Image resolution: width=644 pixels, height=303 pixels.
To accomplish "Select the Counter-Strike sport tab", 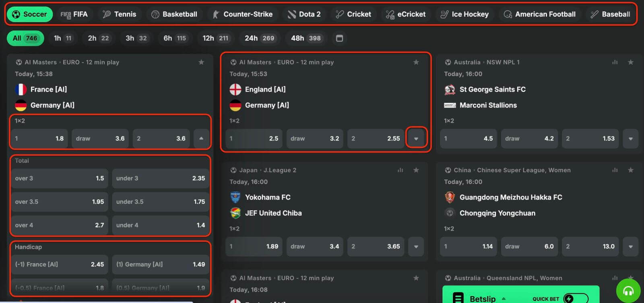I will tap(242, 14).
